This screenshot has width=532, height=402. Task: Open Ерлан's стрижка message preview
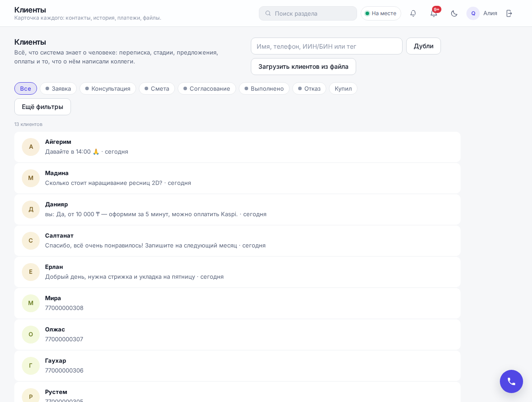[x=134, y=277]
